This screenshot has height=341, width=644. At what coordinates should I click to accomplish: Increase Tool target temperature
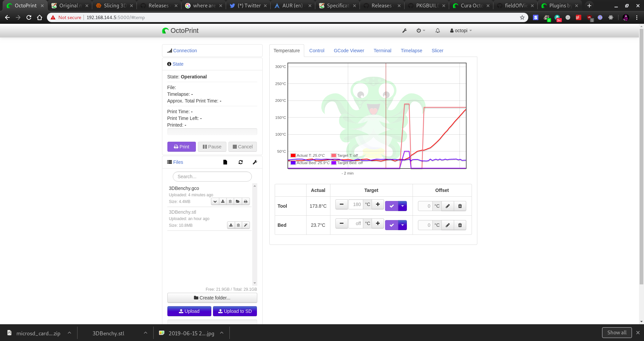click(378, 204)
